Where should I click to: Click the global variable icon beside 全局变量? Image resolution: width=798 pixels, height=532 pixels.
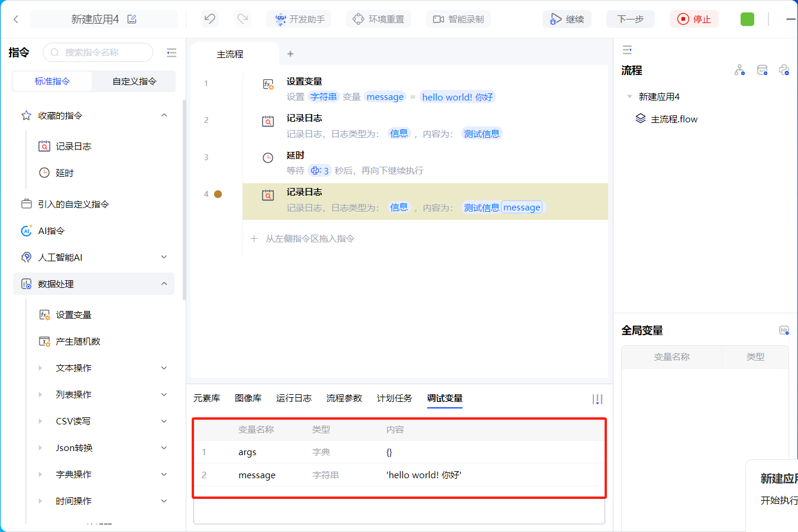(784, 330)
